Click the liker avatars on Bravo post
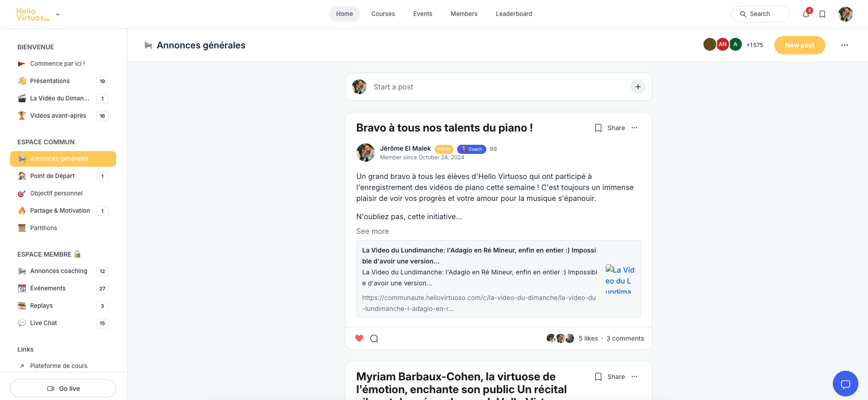Image resolution: width=868 pixels, height=400 pixels. tap(560, 338)
